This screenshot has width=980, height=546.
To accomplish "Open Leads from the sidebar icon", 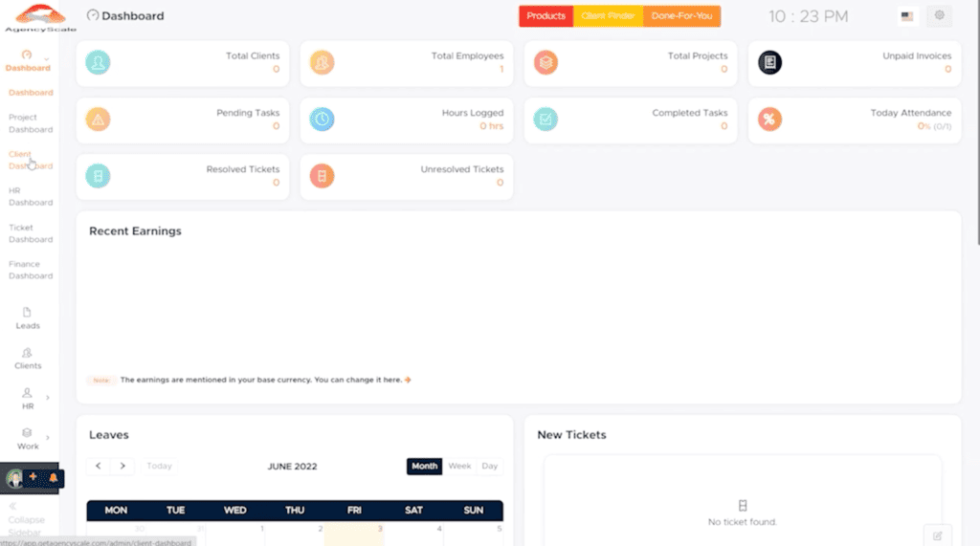I will coord(27,313).
